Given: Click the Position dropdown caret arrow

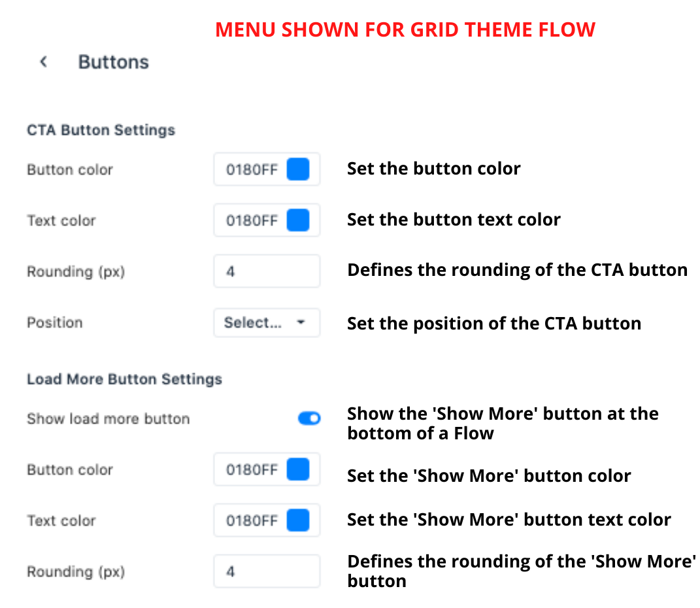Looking at the screenshot, I should (301, 322).
